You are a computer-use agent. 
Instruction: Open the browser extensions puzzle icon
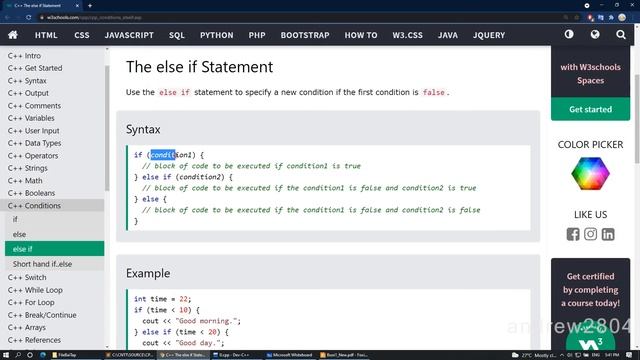[611, 18]
